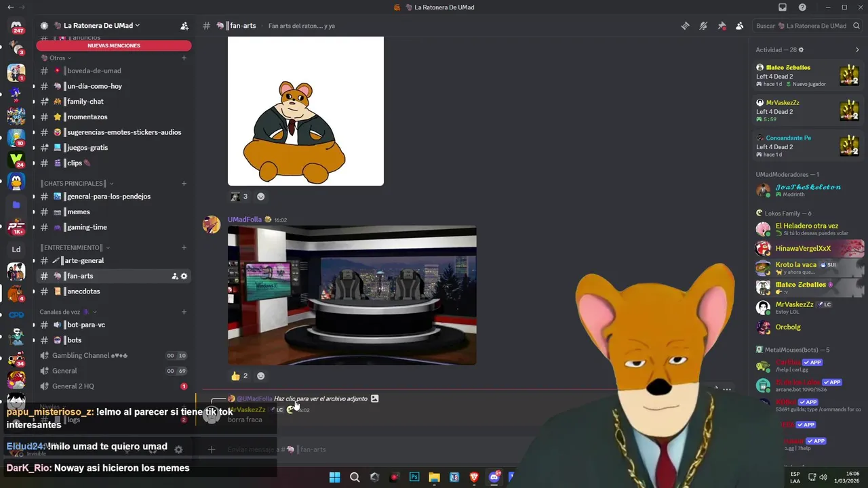The width and height of the screenshot is (868, 488).
Task: Collapse the CHATS PRINCIPALES category
Action: tap(77, 184)
